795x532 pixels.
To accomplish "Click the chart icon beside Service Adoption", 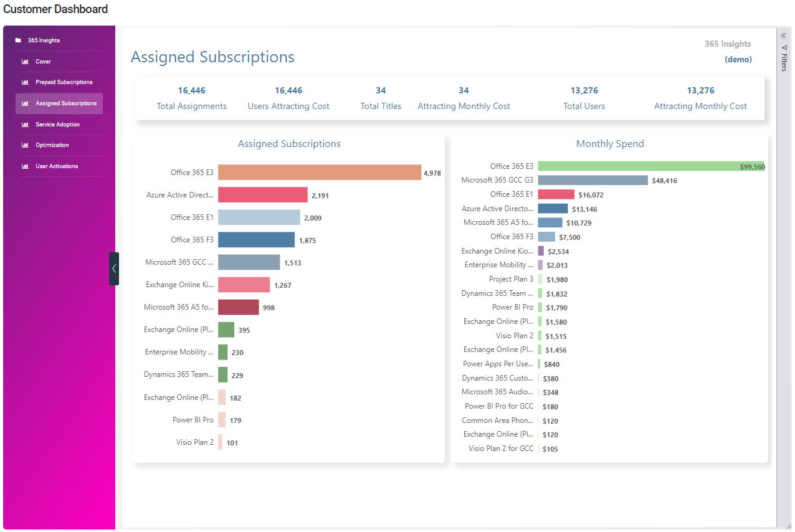I will pos(26,125).
